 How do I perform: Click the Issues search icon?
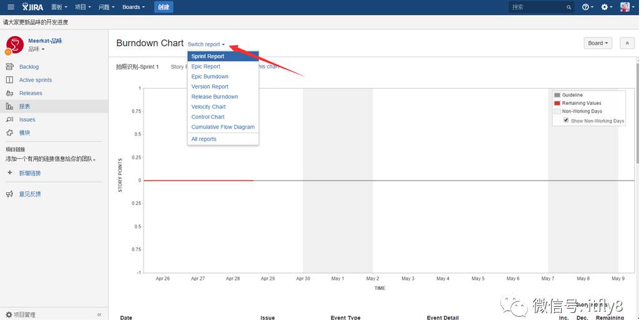click(x=10, y=119)
